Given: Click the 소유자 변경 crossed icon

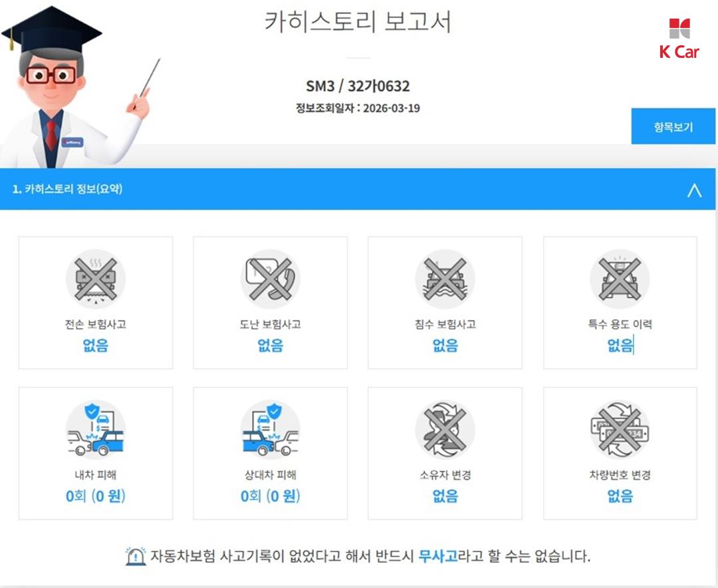Looking at the screenshot, I should pos(445,430).
